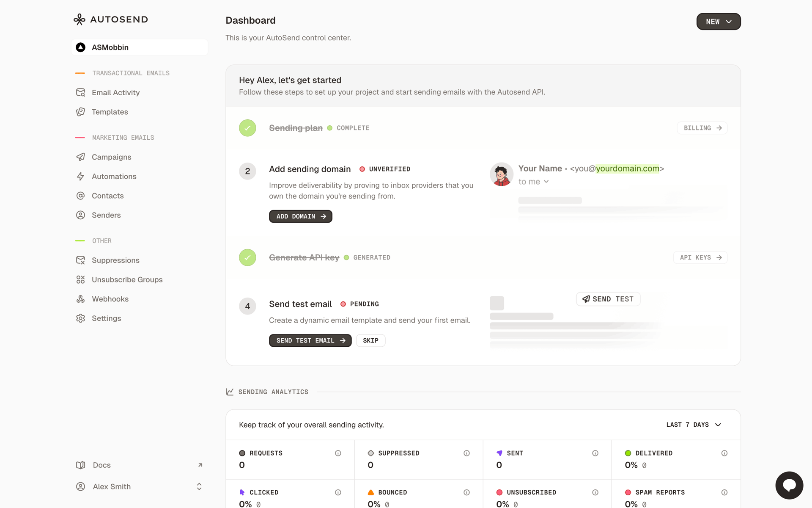
Task: Click the highlighted yourdomain.com text
Action: [628, 168]
